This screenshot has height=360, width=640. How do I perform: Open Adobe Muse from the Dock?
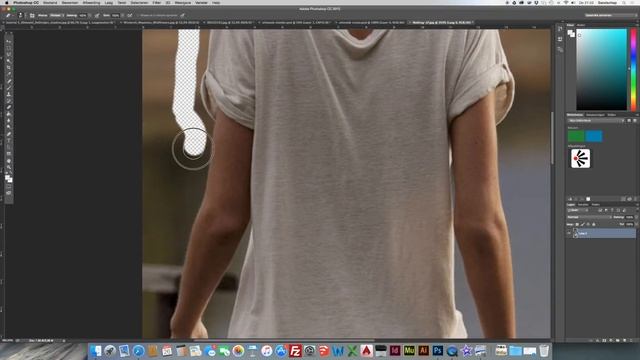coord(409,351)
